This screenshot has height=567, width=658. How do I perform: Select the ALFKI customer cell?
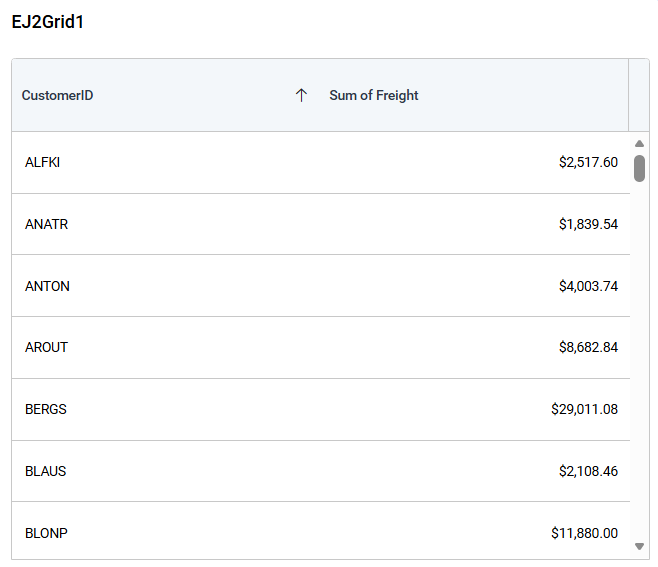tap(43, 162)
